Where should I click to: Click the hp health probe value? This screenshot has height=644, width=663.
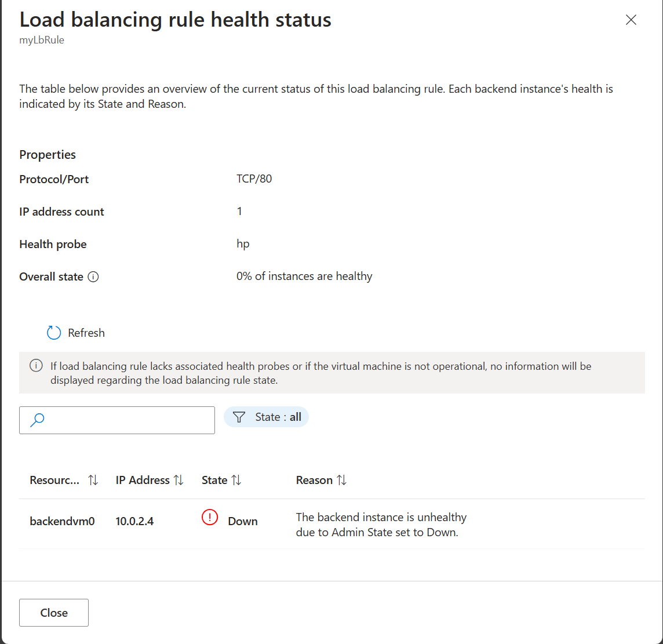[243, 244]
